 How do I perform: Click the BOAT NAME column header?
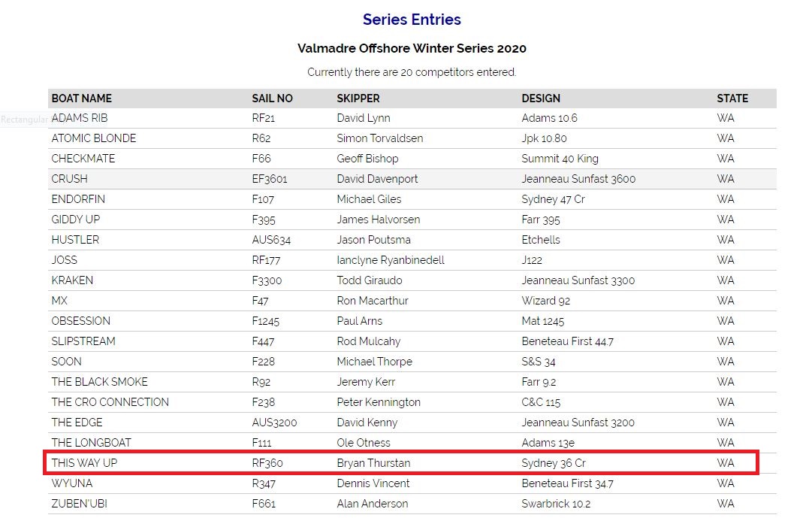point(82,98)
